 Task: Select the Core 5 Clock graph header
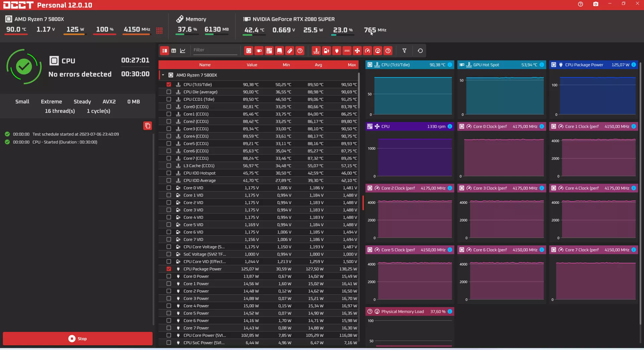coord(410,250)
